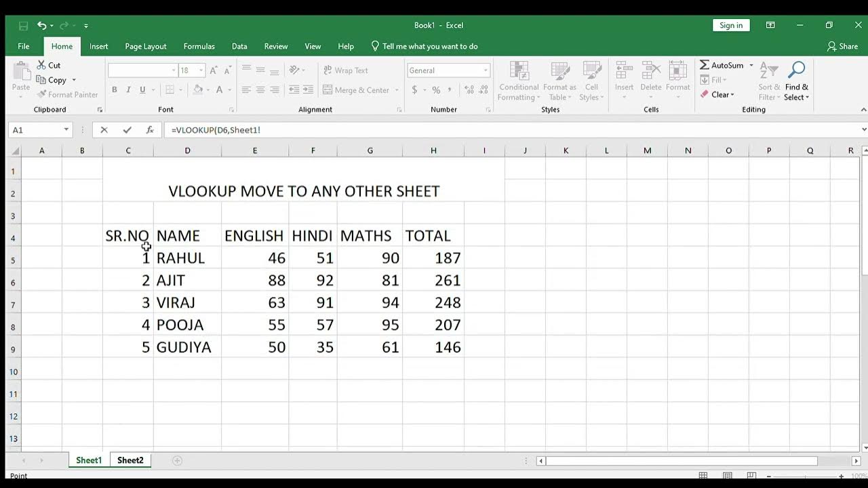This screenshot has height=488, width=868.
Task: Toggle Wrap Text
Action: 346,70
